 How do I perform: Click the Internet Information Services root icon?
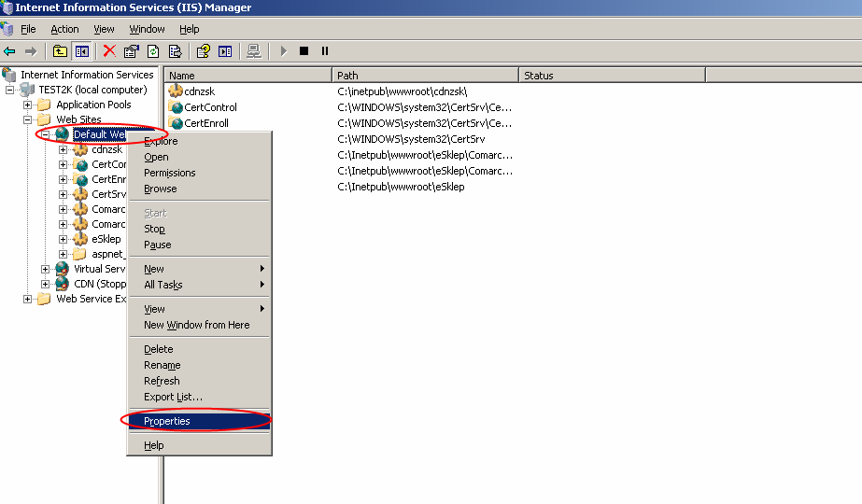9,74
